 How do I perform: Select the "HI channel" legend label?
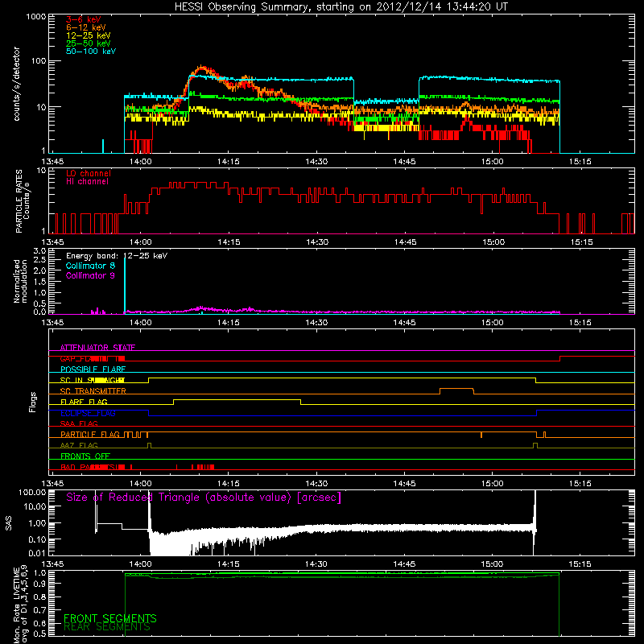tap(87, 182)
